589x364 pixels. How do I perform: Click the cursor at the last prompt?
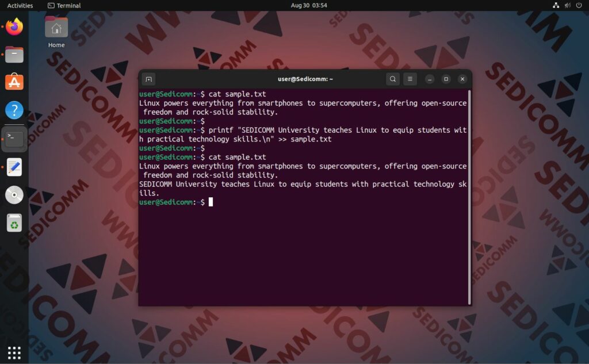coord(211,202)
